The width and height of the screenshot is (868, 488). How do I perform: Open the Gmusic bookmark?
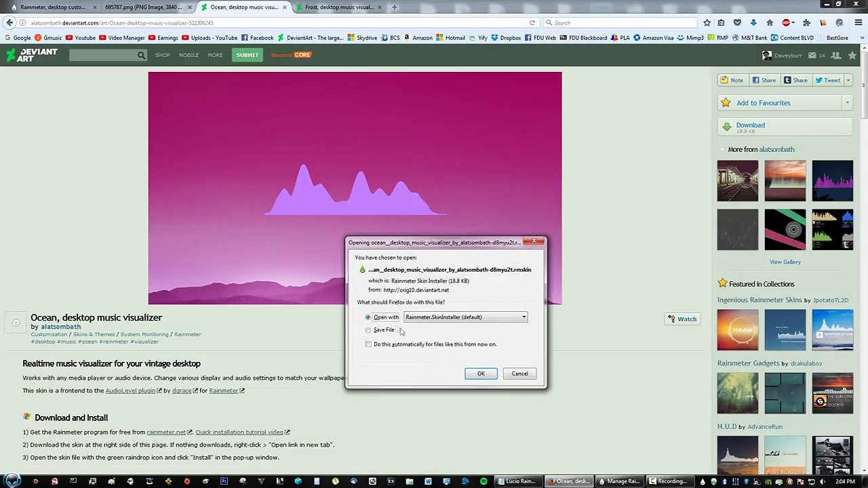[48, 38]
